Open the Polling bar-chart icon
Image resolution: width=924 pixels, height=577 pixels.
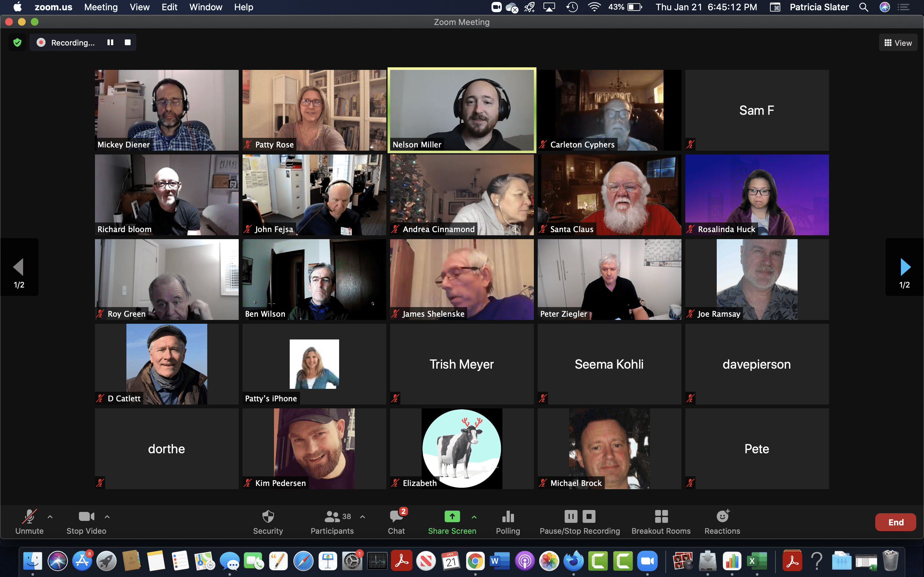click(508, 517)
